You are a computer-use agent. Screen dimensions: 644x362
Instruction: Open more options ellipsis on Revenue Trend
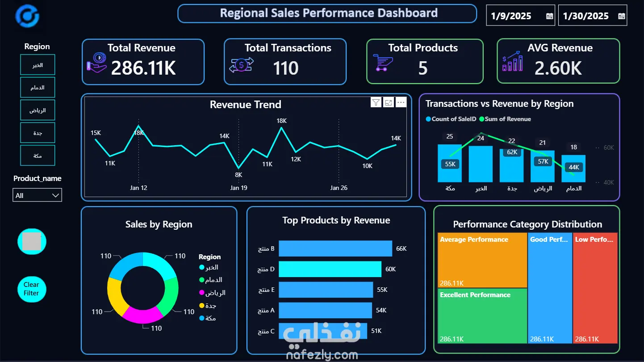[x=401, y=103]
